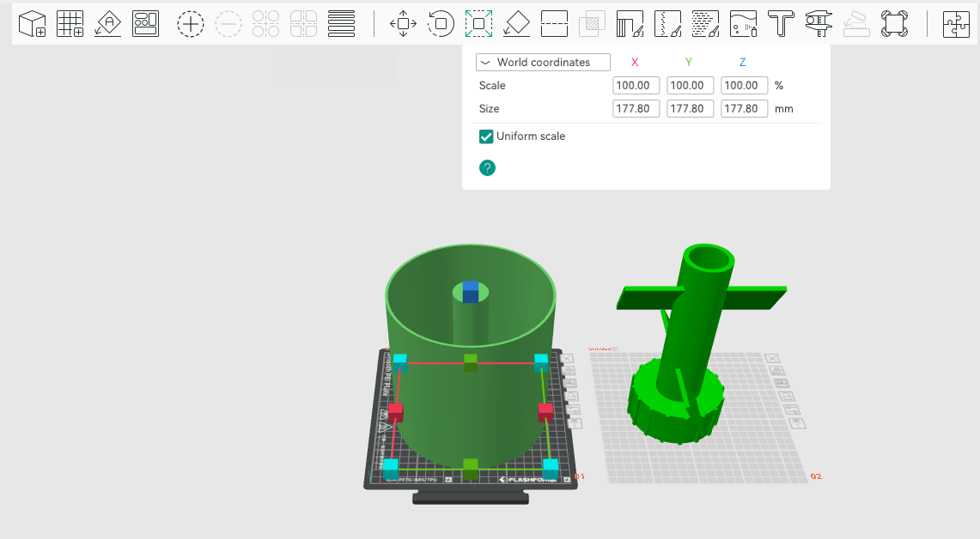Click the Size X field in mm

tap(636, 109)
